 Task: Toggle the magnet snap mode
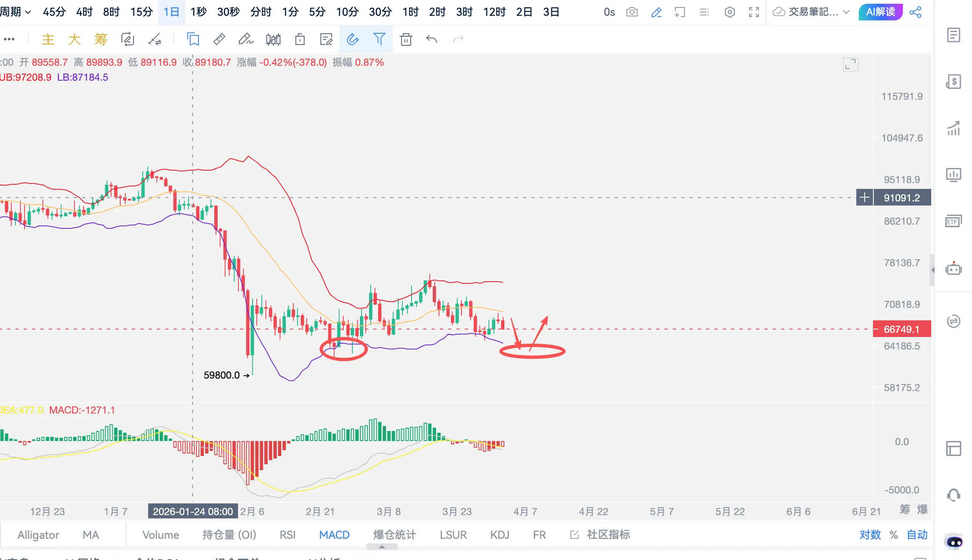point(352,39)
